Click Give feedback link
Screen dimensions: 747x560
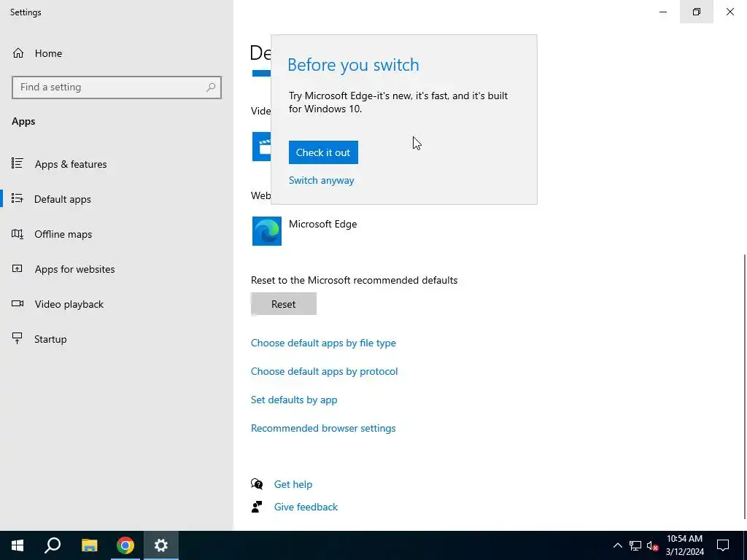pos(306,507)
